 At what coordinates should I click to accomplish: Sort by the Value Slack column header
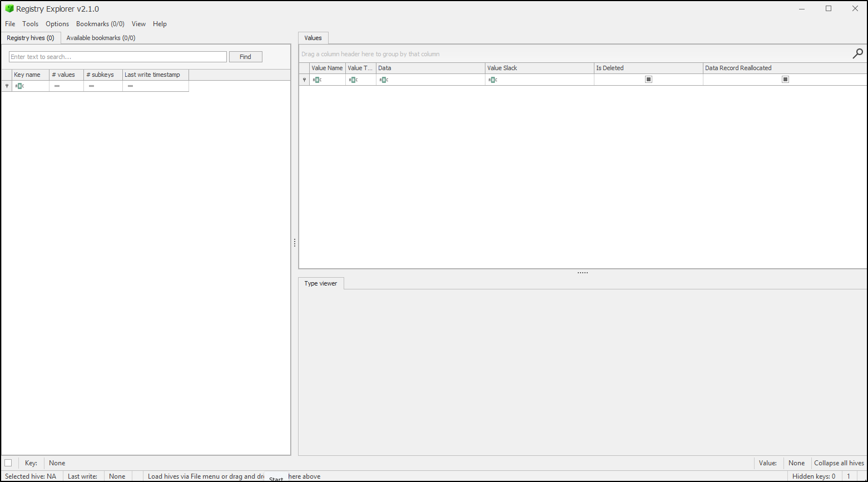pyautogui.click(x=539, y=68)
